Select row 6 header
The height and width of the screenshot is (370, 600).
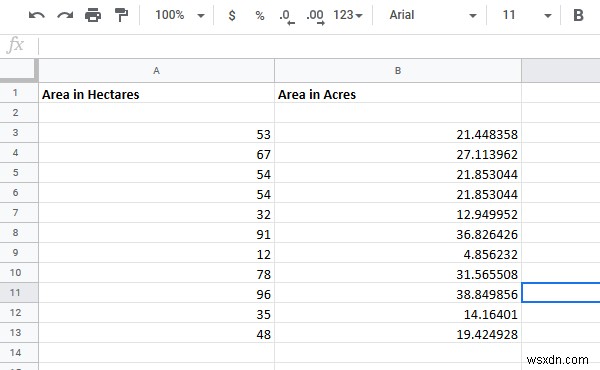[x=19, y=192]
